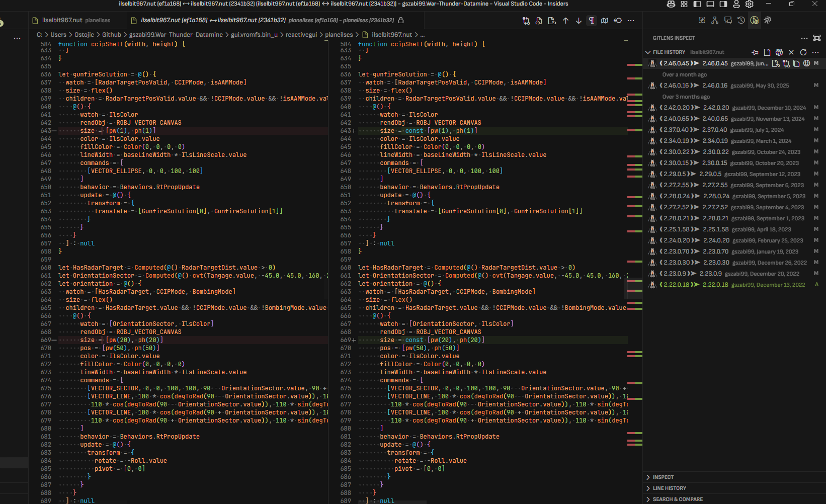Viewport: 826px width, 504px height.
Task: Select commit 2.29.0.5 September 12, 2023
Action: click(734, 174)
